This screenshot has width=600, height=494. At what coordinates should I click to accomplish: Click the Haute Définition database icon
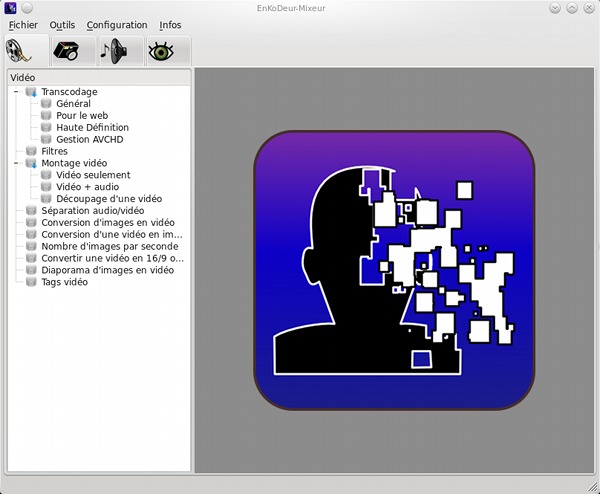[x=46, y=127]
